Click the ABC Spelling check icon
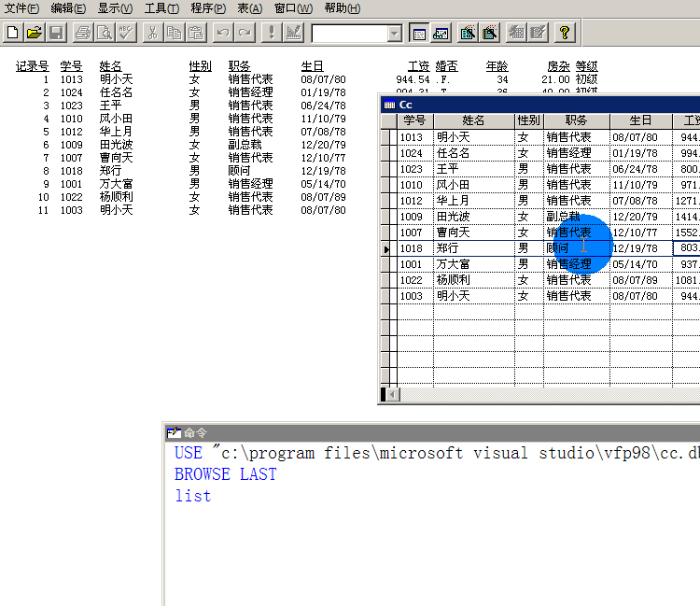Image resolution: width=700 pixels, height=606 pixels. 127,33
